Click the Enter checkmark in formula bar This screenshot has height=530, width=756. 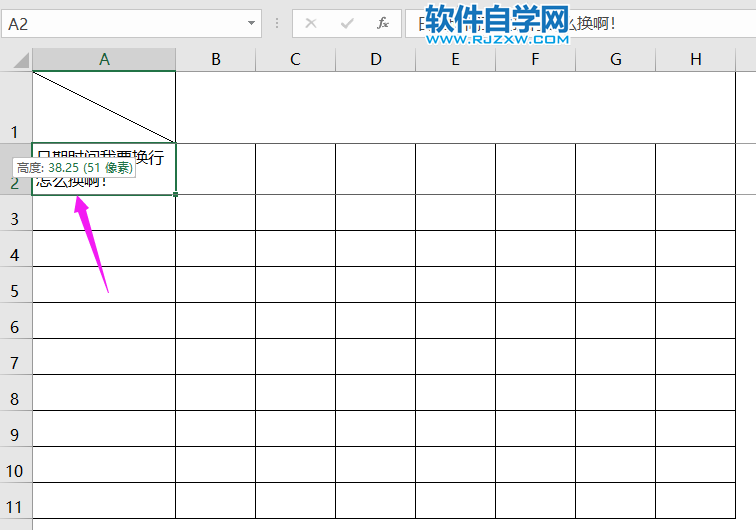click(347, 23)
